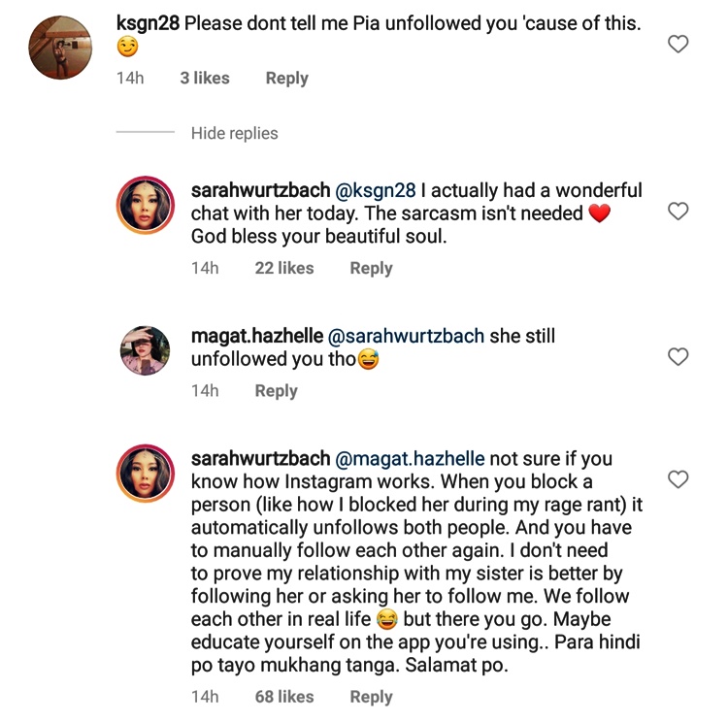Show who gave the 68 likes
Viewport: 728px width, 723px height.
pos(284,697)
